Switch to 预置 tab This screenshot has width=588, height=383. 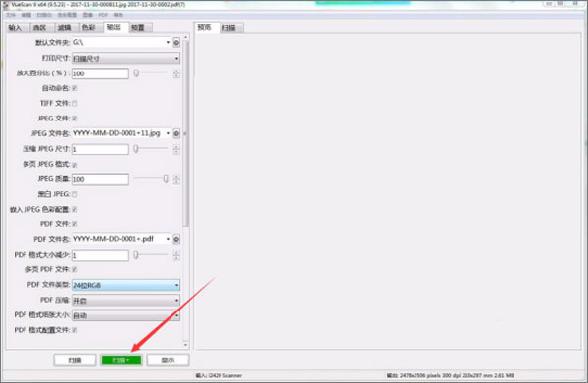click(139, 28)
